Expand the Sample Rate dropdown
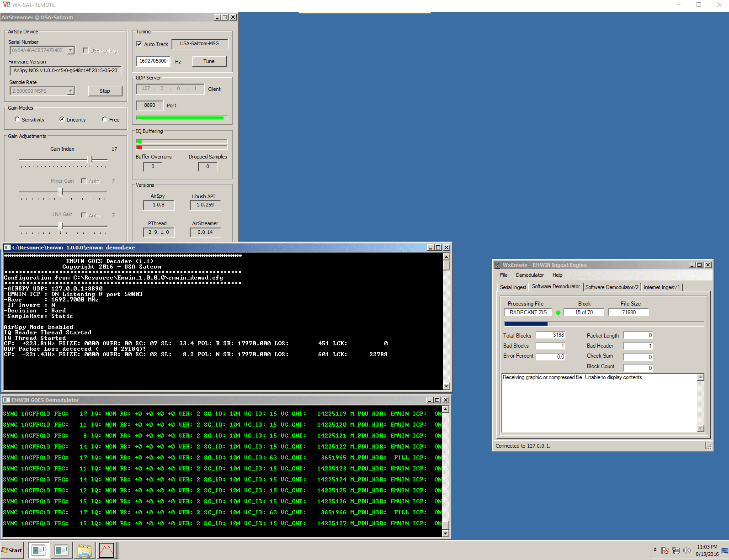The width and height of the screenshot is (729, 560). coord(71,91)
